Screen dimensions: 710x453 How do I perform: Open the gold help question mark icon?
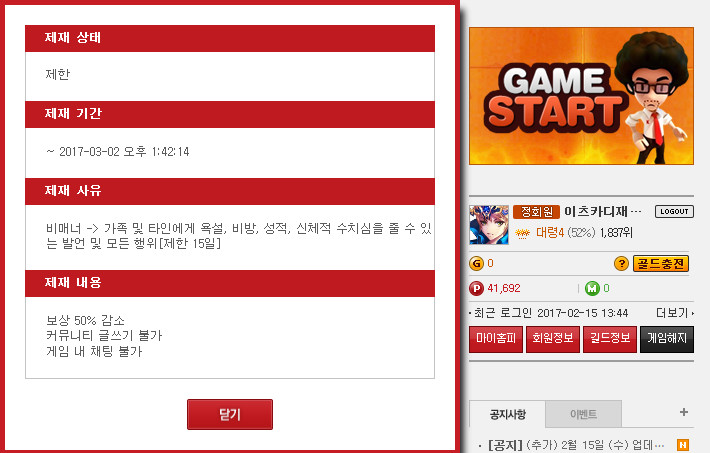click(x=621, y=263)
